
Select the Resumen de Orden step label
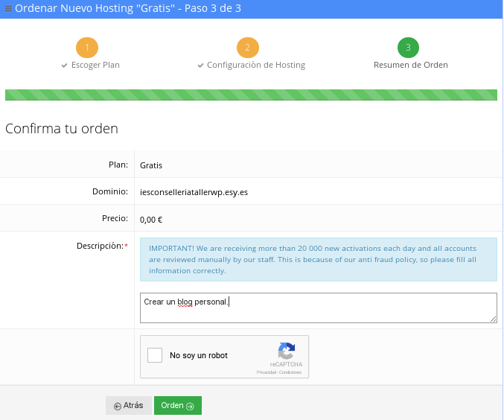[x=410, y=65]
